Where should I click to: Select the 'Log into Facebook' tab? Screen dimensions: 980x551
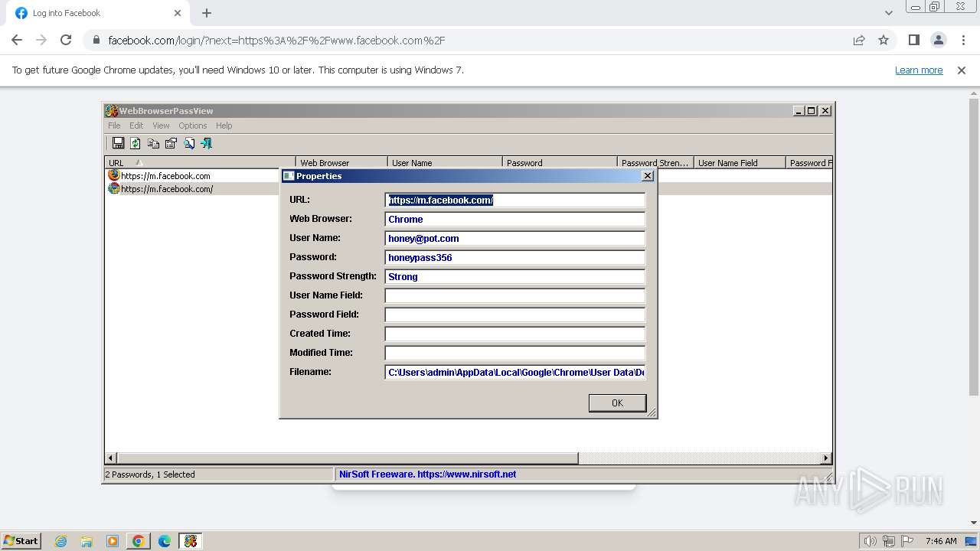97,13
